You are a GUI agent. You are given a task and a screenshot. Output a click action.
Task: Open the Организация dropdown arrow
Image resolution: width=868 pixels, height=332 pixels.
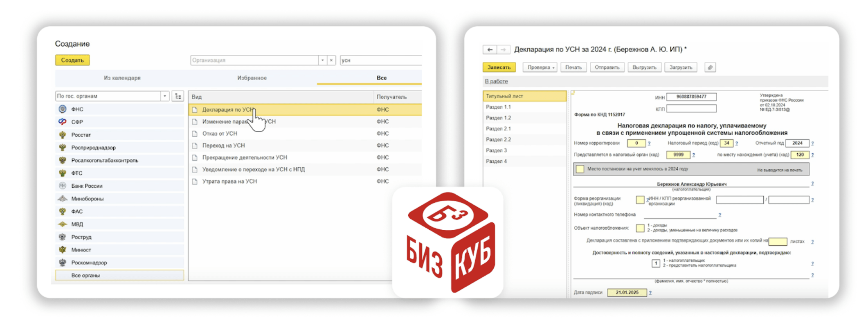tap(322, 61)
